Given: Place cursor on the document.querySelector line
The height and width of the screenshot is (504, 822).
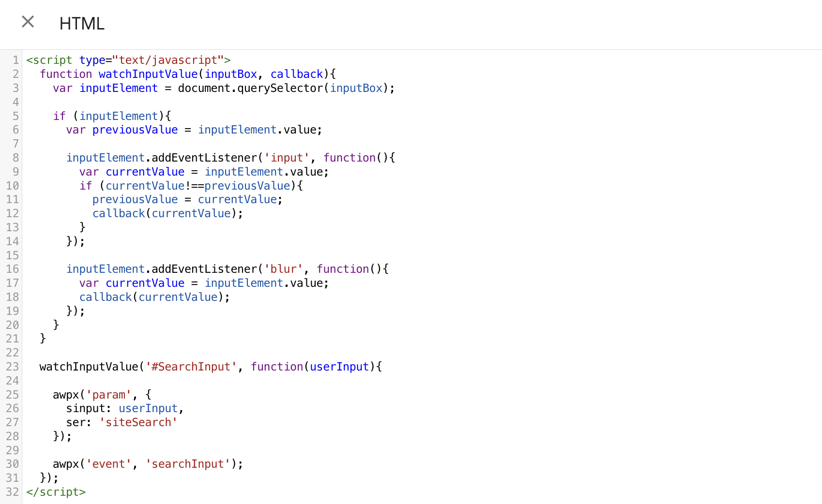Looking at the screenshot, I should tap(224, 88).
